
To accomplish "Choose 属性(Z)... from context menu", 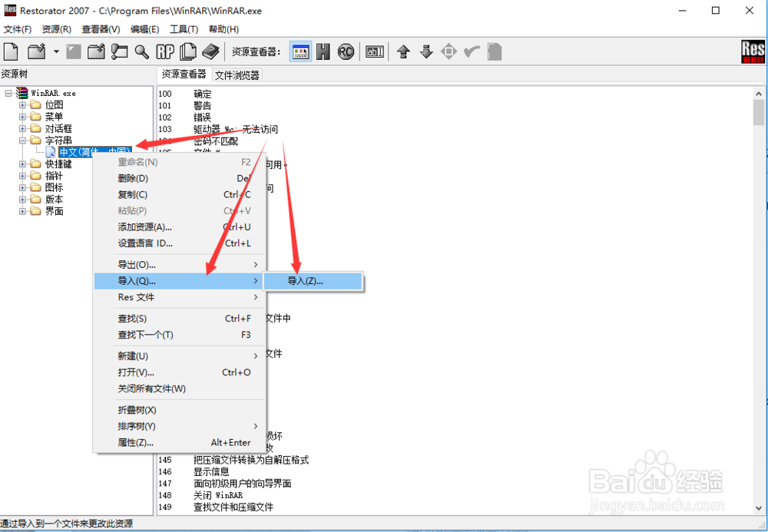I will [179, 442].
